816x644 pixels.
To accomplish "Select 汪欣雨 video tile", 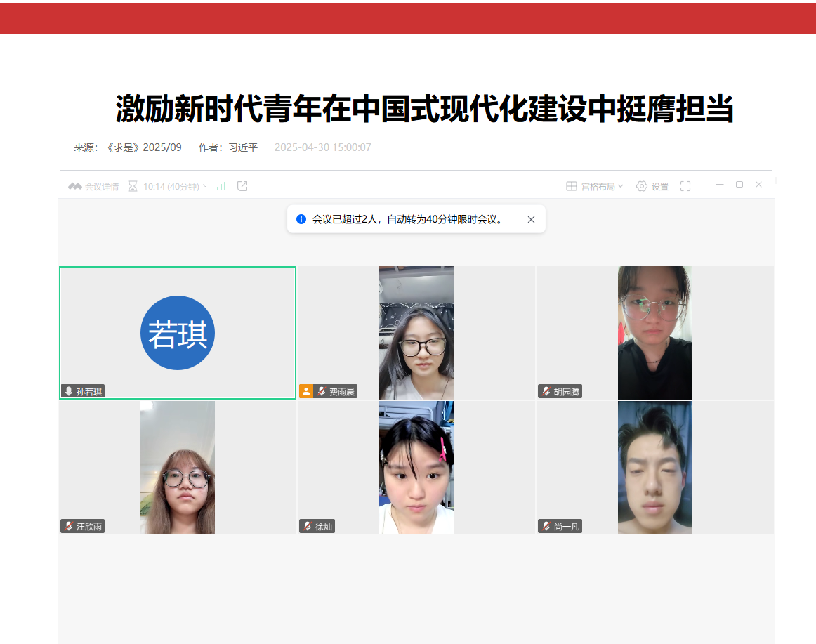I will click(x=178, y=468).
